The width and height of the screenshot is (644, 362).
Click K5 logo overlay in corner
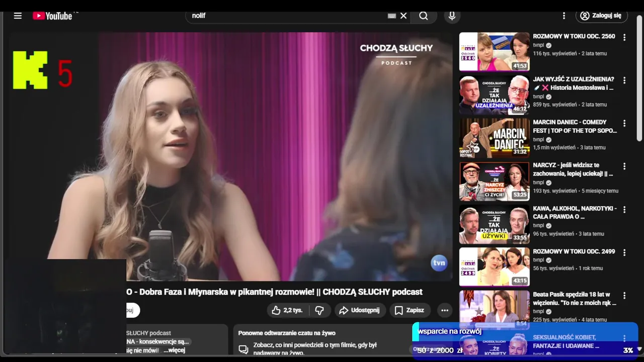(43, 70)
